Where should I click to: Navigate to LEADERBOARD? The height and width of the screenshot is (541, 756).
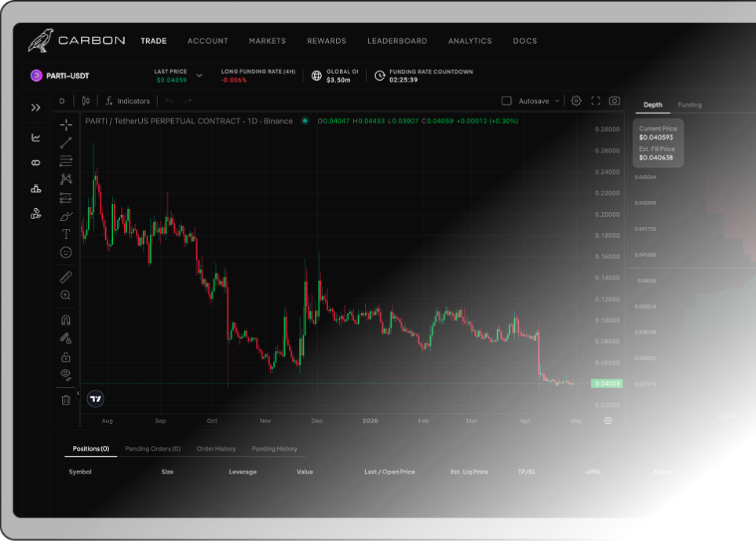[397, 41]
